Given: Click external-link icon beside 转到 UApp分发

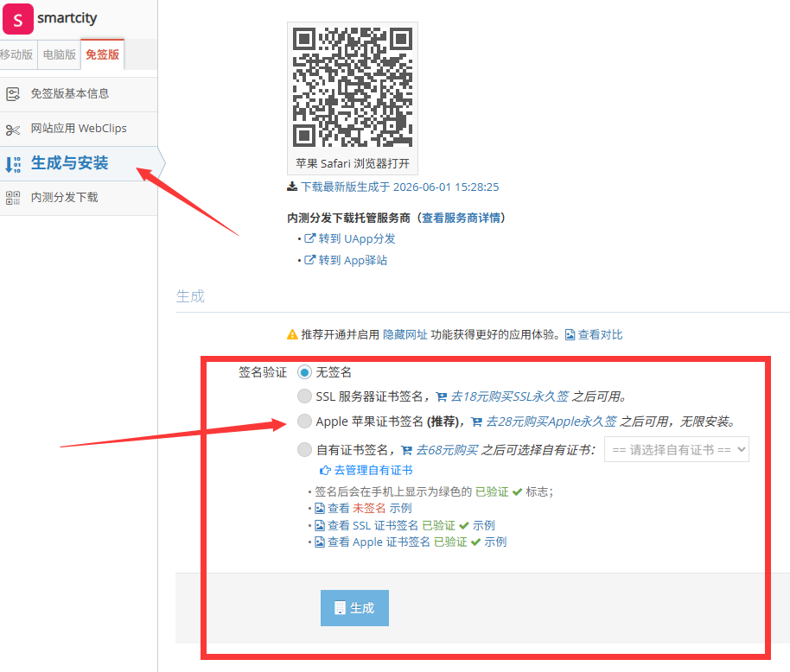Looking at the screenshot, I should [x=309, y=238].
